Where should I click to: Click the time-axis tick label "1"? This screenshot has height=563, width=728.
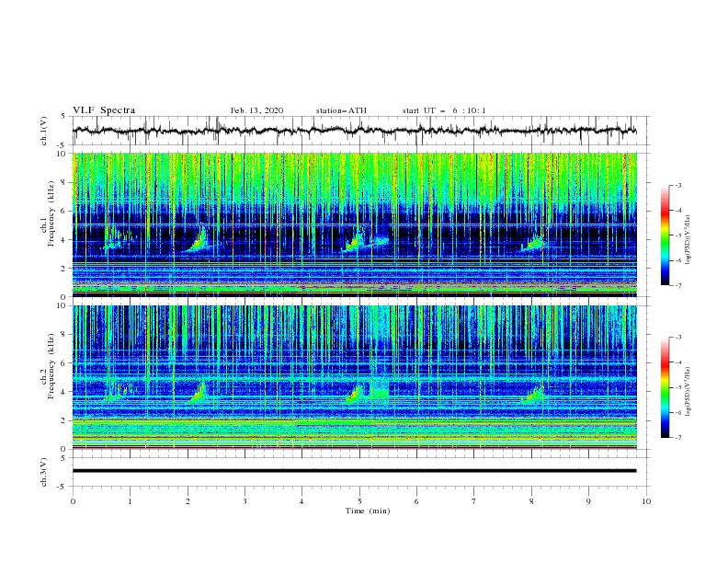[x=130, y=501]
